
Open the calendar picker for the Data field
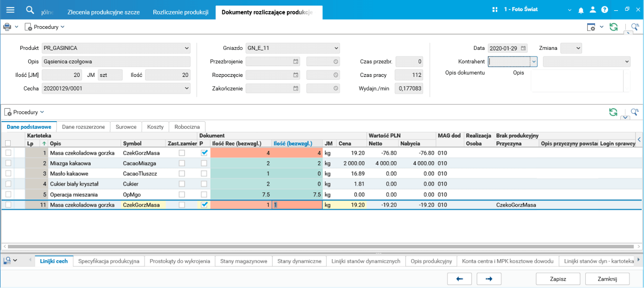[524, 48]
